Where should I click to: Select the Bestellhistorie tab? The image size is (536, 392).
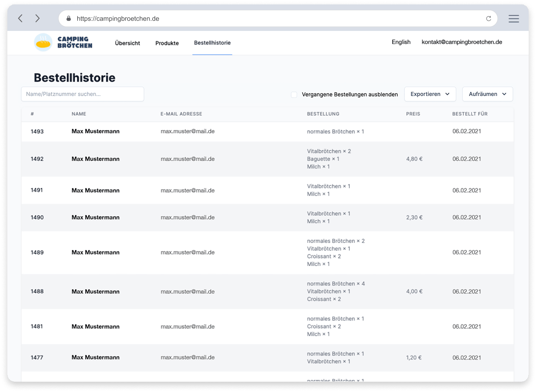212,43
